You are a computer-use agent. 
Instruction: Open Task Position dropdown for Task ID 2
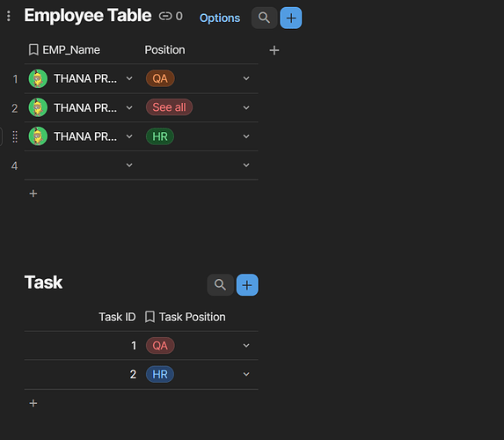[x=246, y=374]
